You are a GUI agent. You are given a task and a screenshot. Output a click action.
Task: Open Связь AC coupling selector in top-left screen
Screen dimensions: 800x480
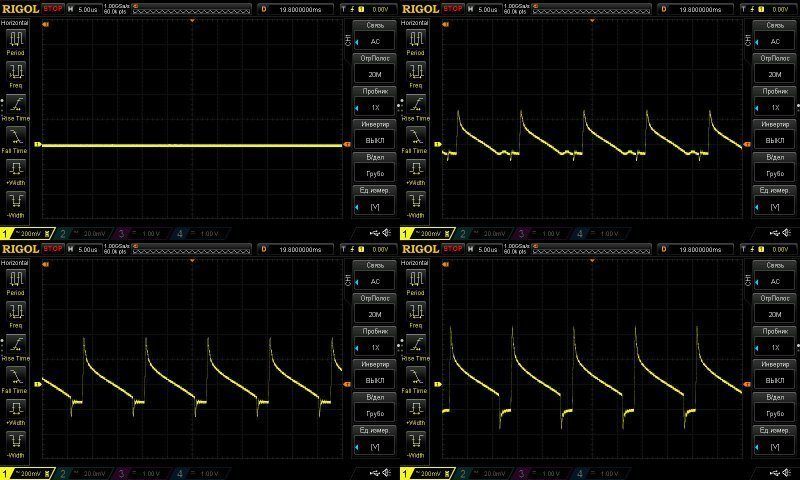375,36
